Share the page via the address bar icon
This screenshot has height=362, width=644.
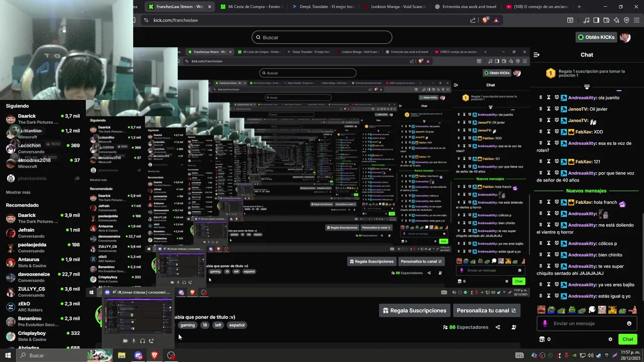[x=473, y=20]
